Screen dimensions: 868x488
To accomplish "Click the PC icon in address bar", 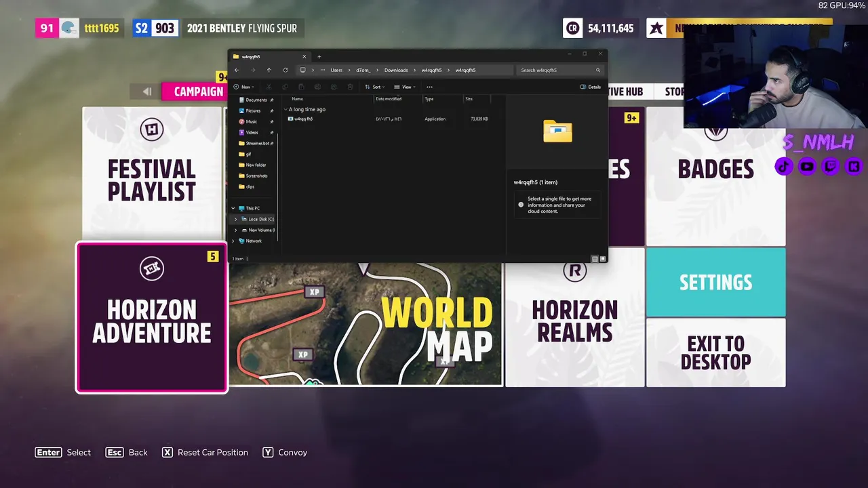I will click(302, 70).
